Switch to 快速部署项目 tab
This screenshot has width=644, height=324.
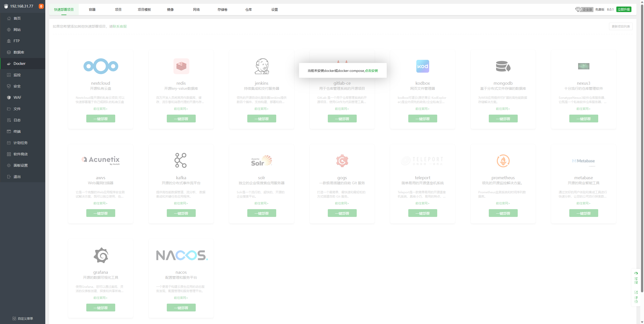[64, 10]
